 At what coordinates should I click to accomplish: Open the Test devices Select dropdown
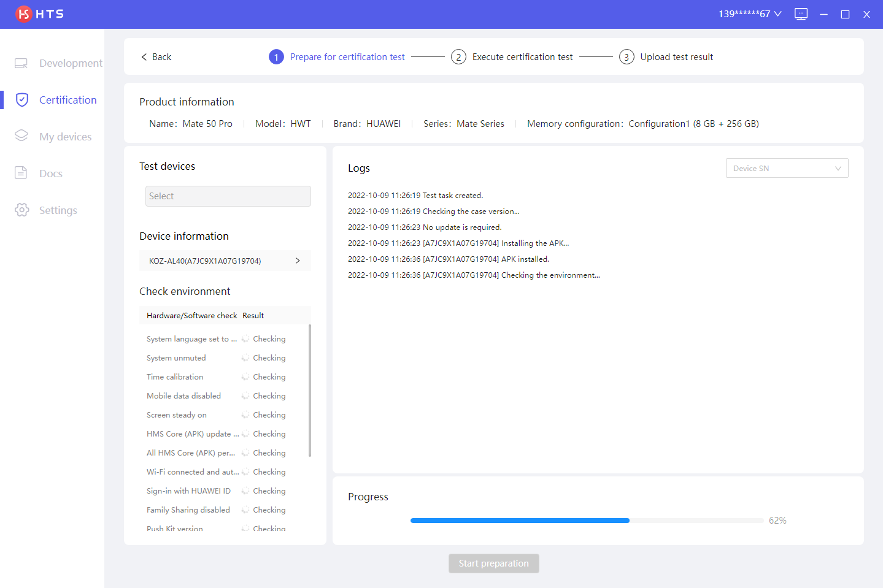(x=228, y=196)
